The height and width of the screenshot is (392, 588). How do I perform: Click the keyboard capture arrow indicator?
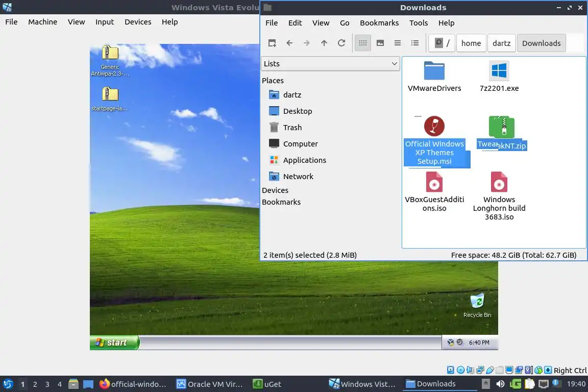(548, 370)
